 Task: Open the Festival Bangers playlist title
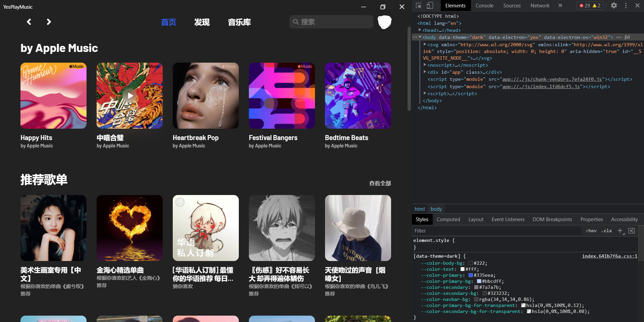pyautogui.click(x=273, y=138)
